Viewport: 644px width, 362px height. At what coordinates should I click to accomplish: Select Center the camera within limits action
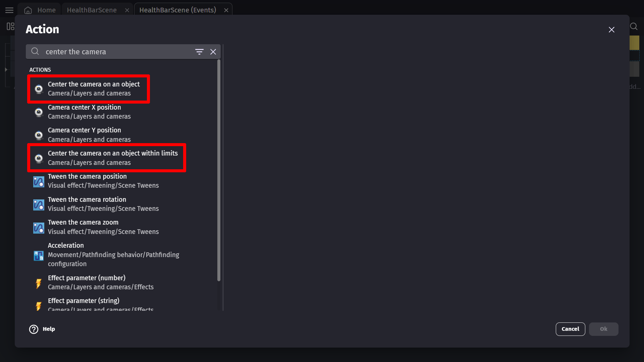pos(112,158)
